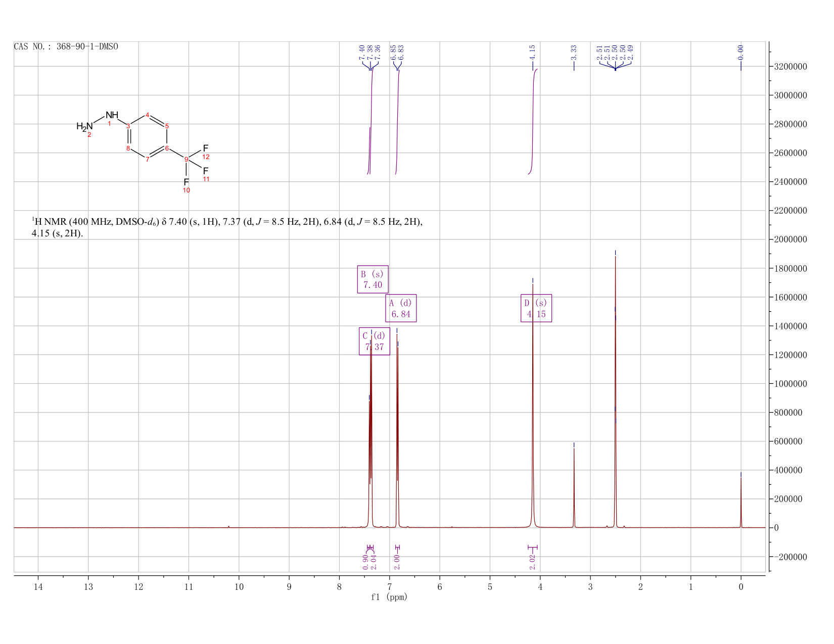This screenshot has height=644, width=834.
Task: Click the CAS NO.: 368-90-1-DMSO title
Action: click(x=66, y=46)
